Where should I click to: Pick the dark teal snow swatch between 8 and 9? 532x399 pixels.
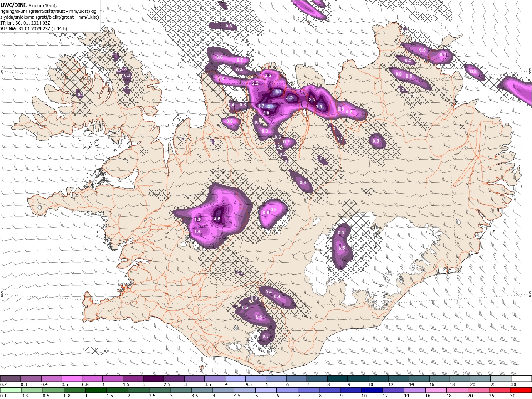(x=337, y=379)
